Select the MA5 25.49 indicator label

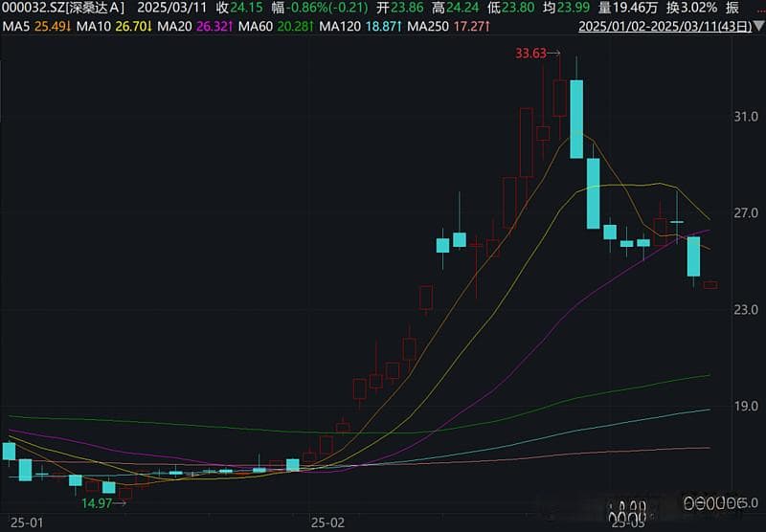click(37, 27)
